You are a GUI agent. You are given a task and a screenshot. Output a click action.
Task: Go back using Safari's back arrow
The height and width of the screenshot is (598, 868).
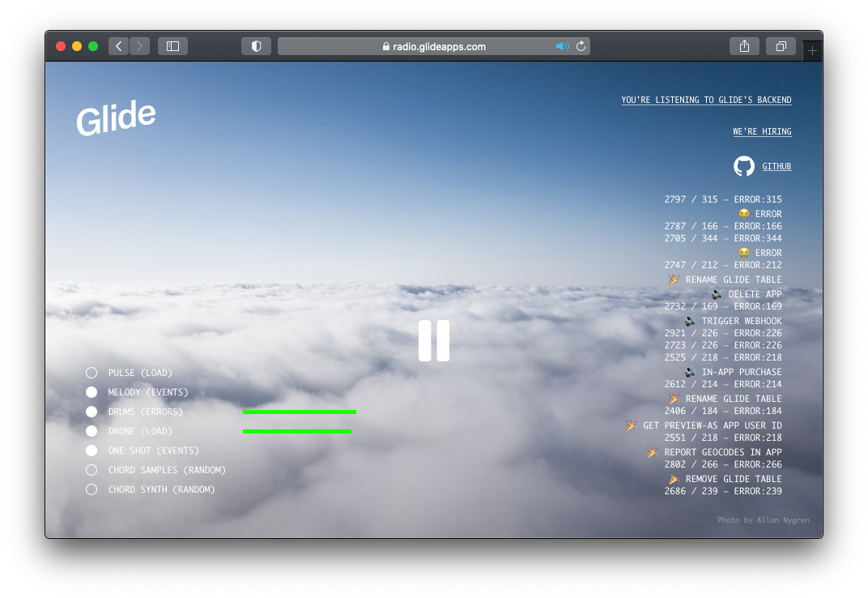118,46
